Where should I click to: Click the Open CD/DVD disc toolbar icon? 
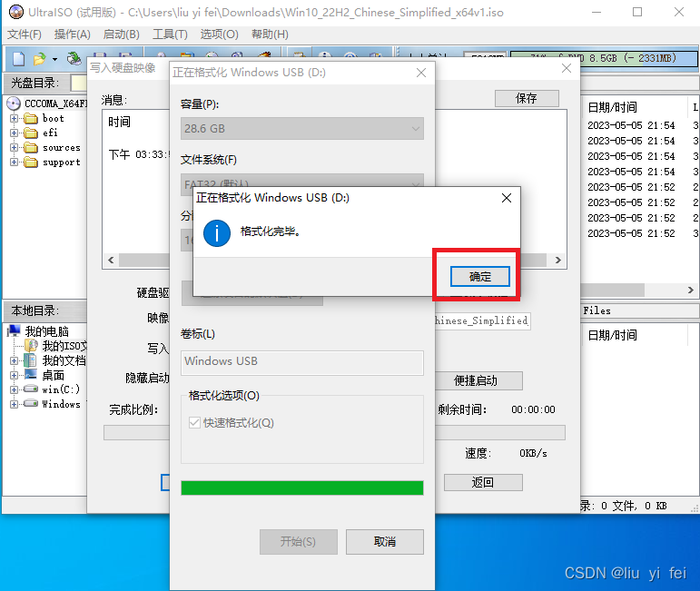(x=74, y=58)
